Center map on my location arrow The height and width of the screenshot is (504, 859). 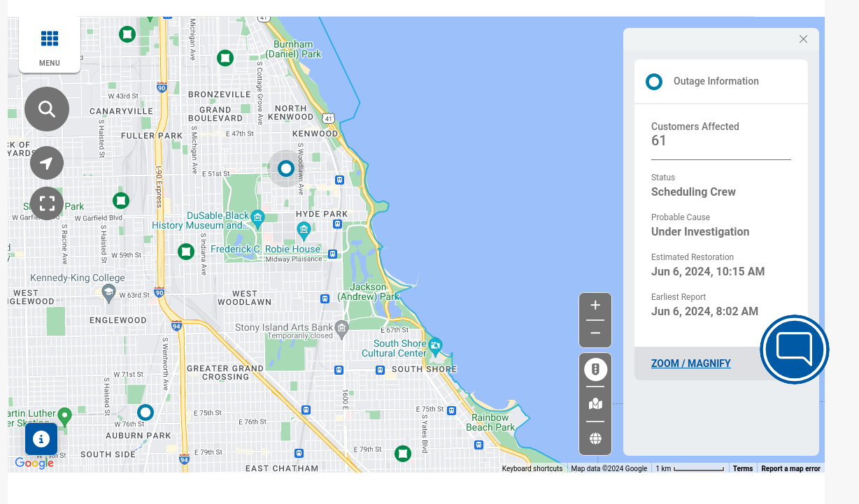click(x=47, y=164)
